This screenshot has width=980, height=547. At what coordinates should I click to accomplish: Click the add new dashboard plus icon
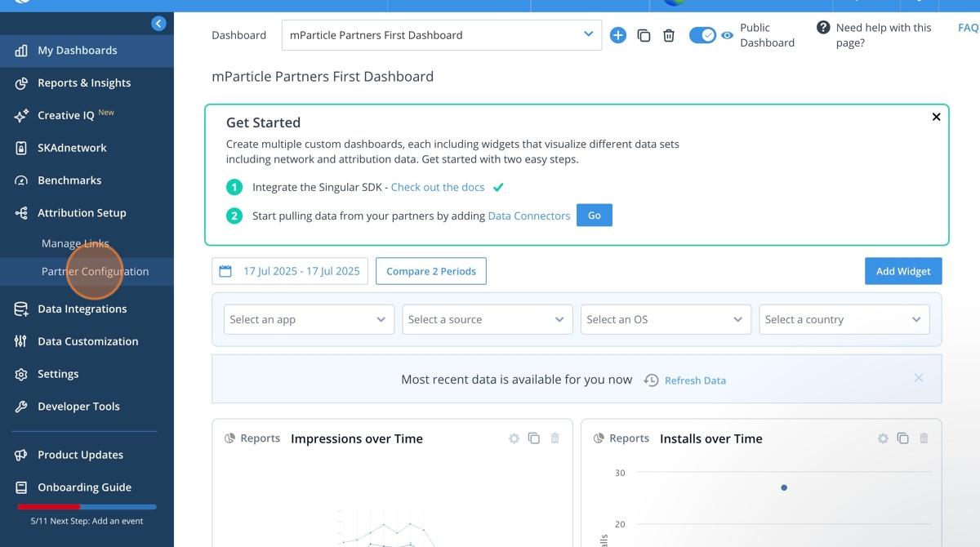tap(618, 35)
